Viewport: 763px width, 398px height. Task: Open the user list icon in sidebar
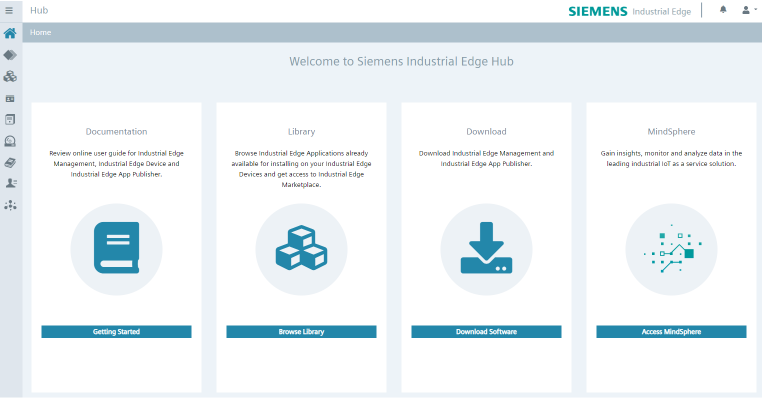11,183
